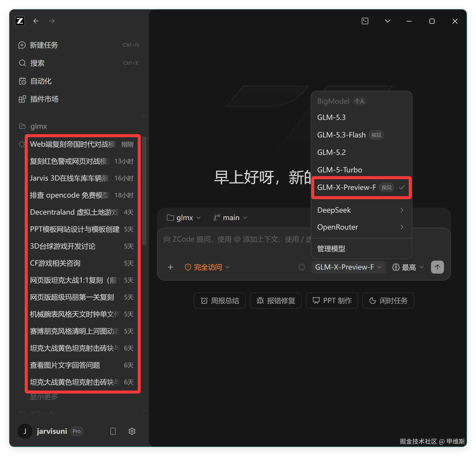
Task: Open task 'PPT模板网站设计与模板创建'
Action: coord(82,229)
